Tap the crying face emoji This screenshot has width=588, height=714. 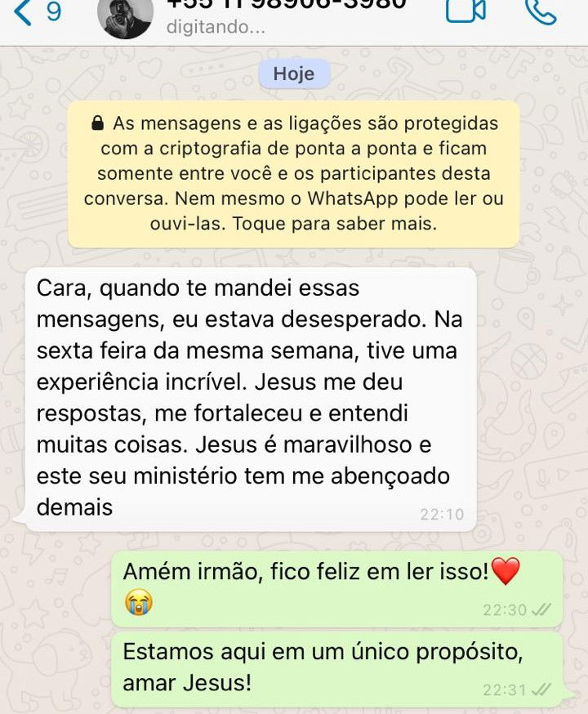138,602
